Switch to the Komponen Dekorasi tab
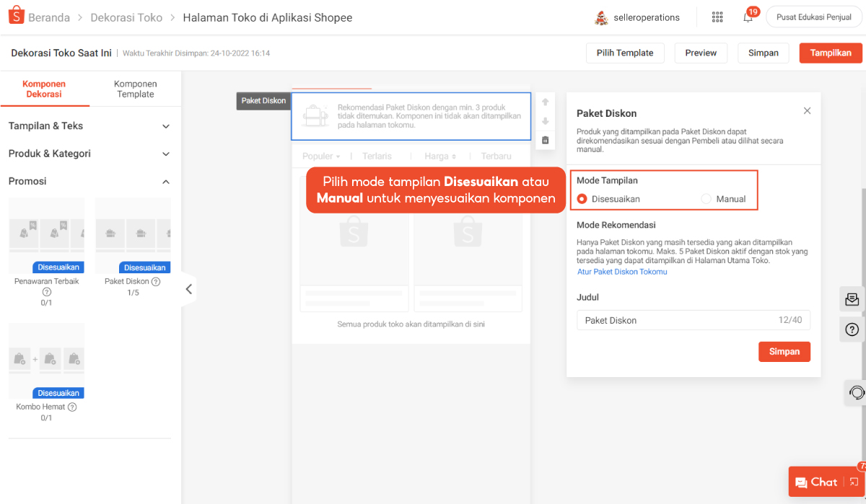This screenshot has width=866, height=504. [x=44, y=89]
